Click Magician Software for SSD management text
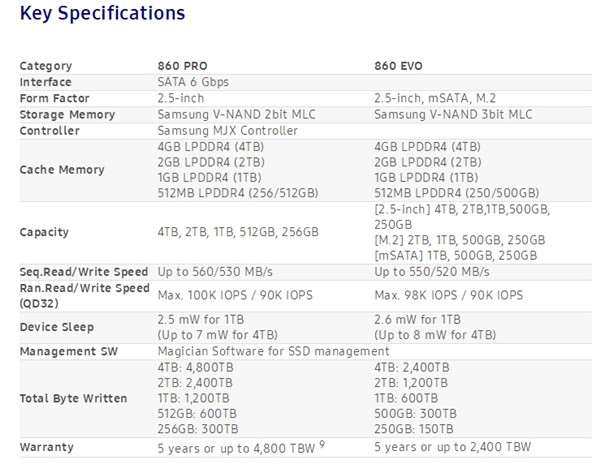 pos(273,351)
